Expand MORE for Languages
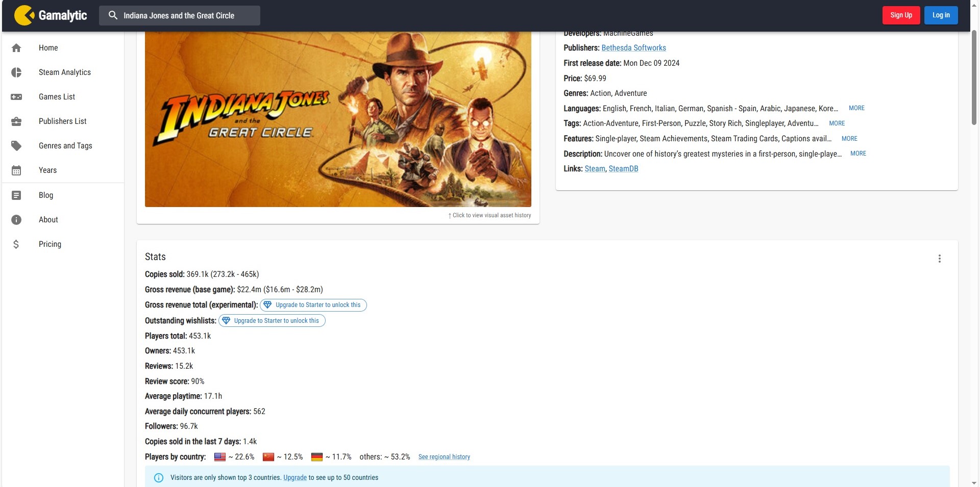The width and height of the screenshot is (980, 487). point(856,108)
